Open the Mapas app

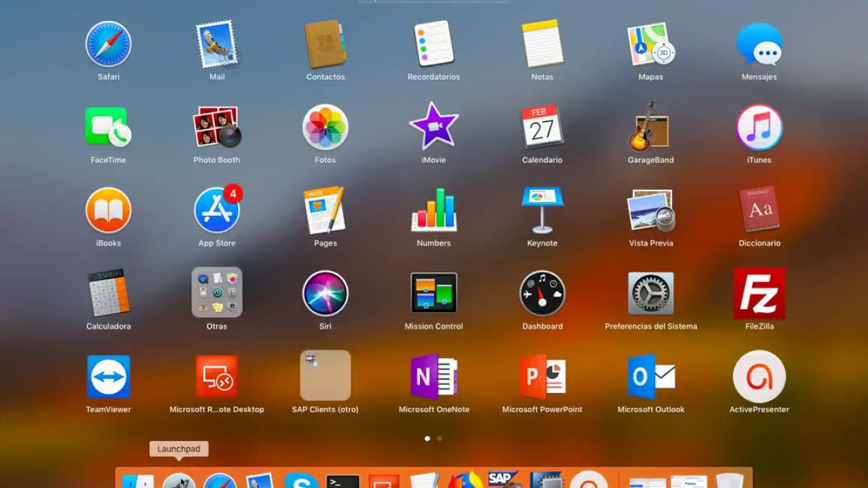(651, 45)
